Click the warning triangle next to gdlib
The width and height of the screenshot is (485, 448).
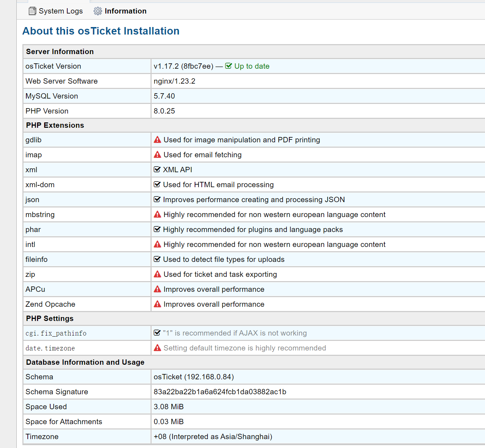157,140
